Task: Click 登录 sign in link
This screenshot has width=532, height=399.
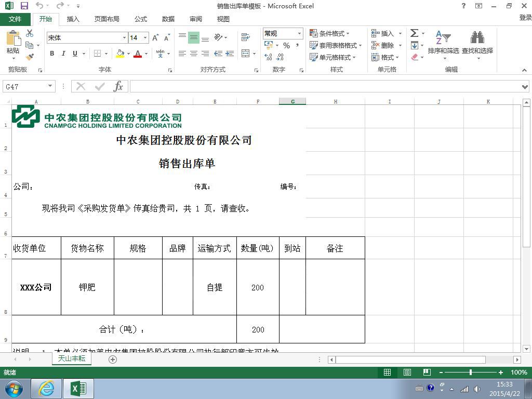Action: click(525, 17)
